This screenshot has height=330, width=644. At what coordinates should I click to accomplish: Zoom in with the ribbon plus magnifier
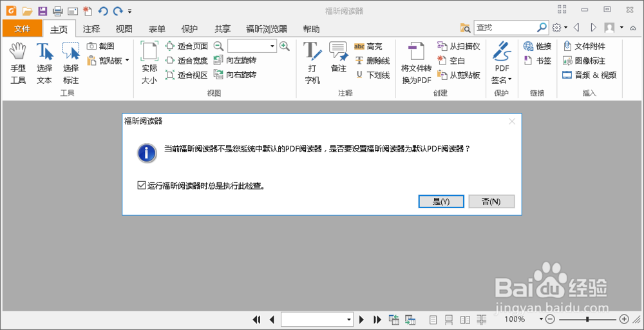coord(284,46)
